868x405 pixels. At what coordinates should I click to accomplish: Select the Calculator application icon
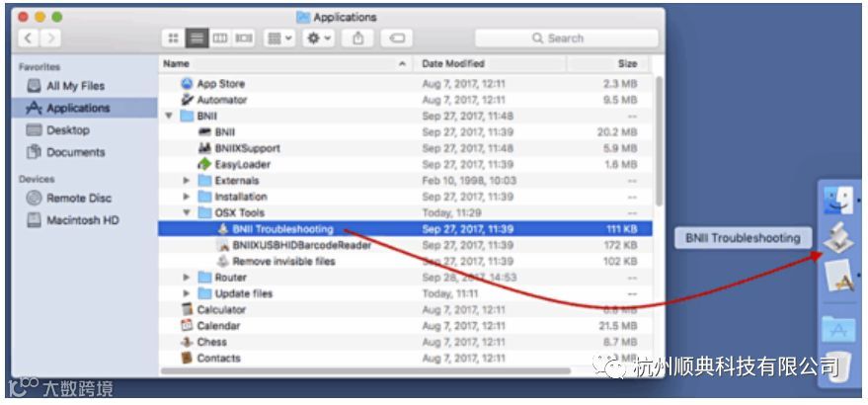point(188,310)
